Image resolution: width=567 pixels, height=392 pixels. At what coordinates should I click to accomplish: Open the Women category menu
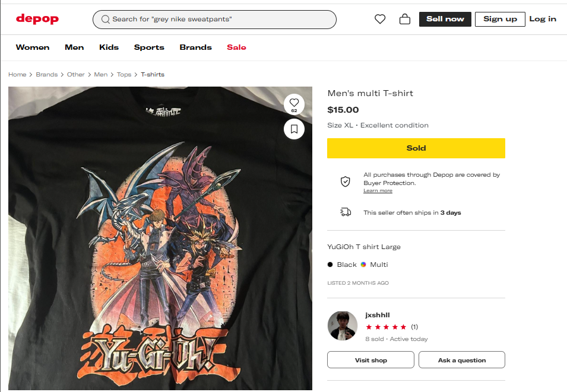(33, 47)
